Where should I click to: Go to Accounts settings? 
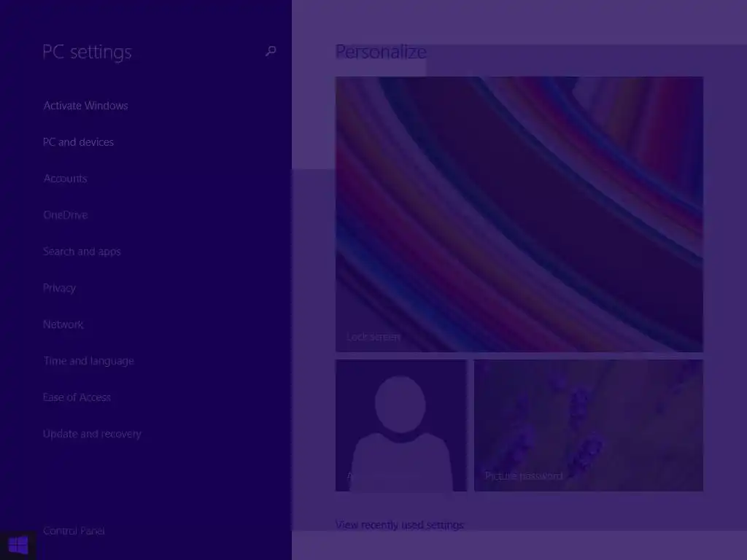click(x=65, y=179)
